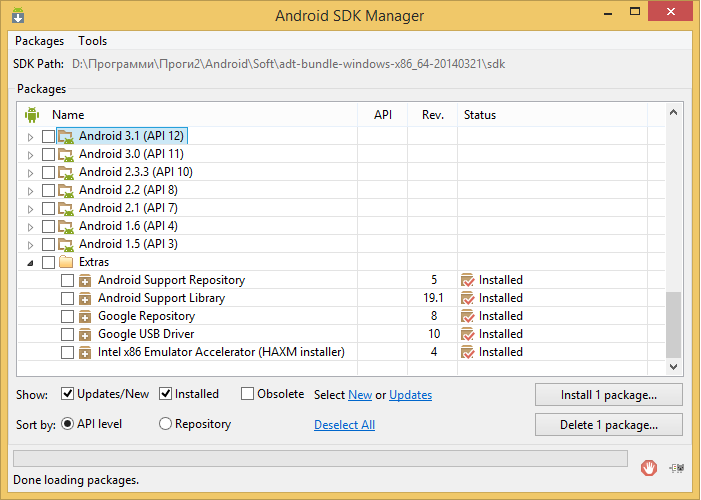Check the Google USB Driver checkbox
The height and width of the screenshot is (500, 701).
pos(68,334)
